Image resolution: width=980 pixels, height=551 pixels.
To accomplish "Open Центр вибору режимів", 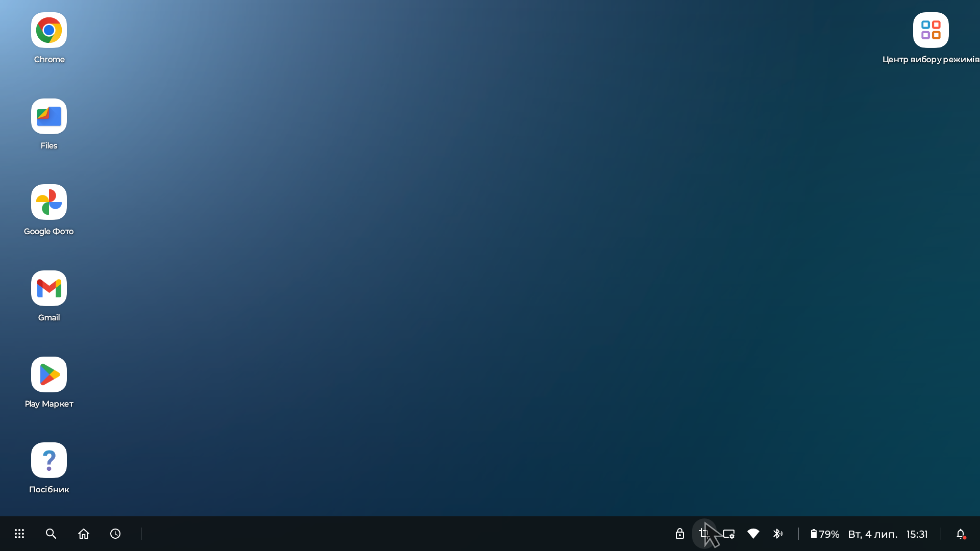I will (x=930, y=31).
